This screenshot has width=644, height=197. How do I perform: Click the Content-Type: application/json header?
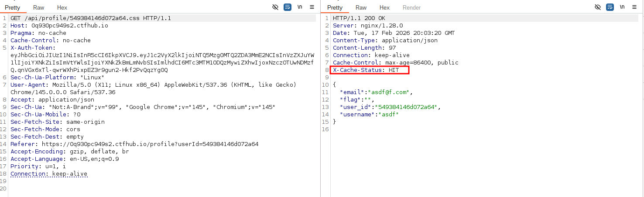coord(385,41)
